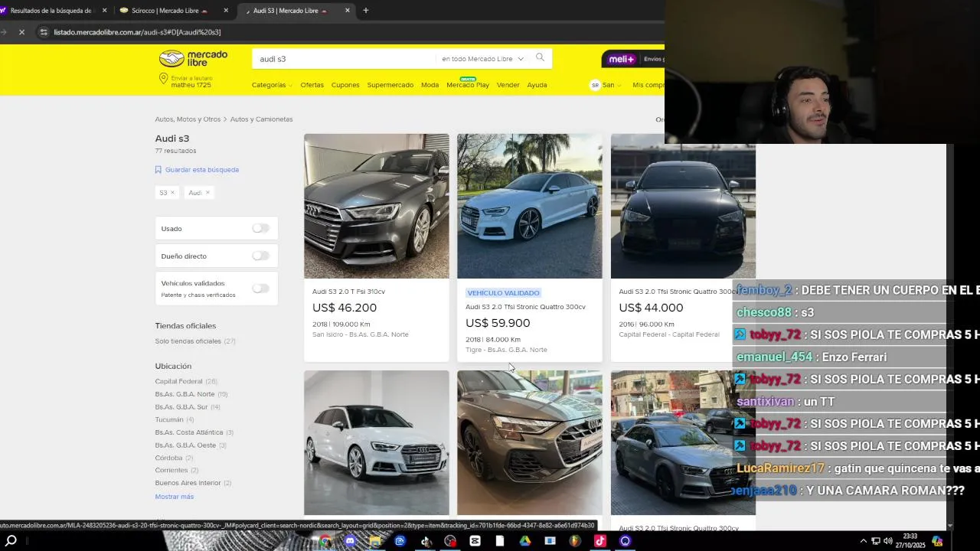Click the bookmark icon for Guardar esta búsqueda
This screenshot has height=551, width=980.
(x=158, y=170)
